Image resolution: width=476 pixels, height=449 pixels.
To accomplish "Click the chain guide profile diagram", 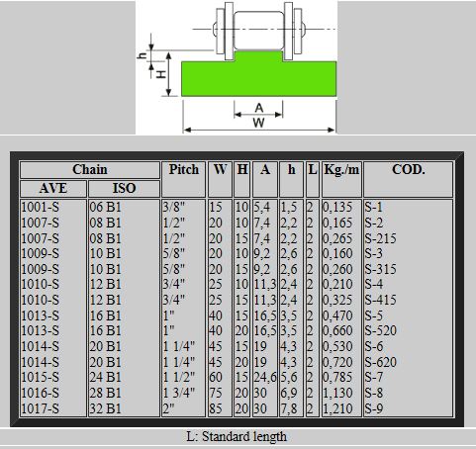I will [237, 67].
